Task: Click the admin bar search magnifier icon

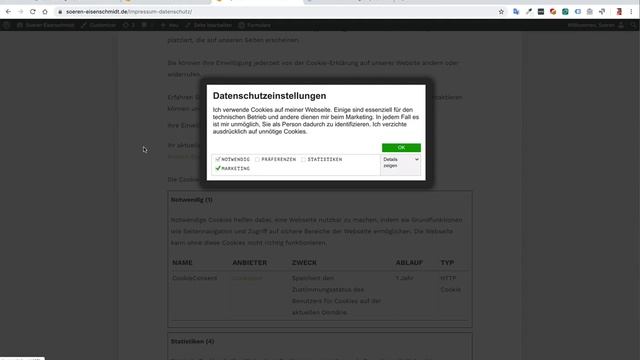Action: (x=634, y=25)
